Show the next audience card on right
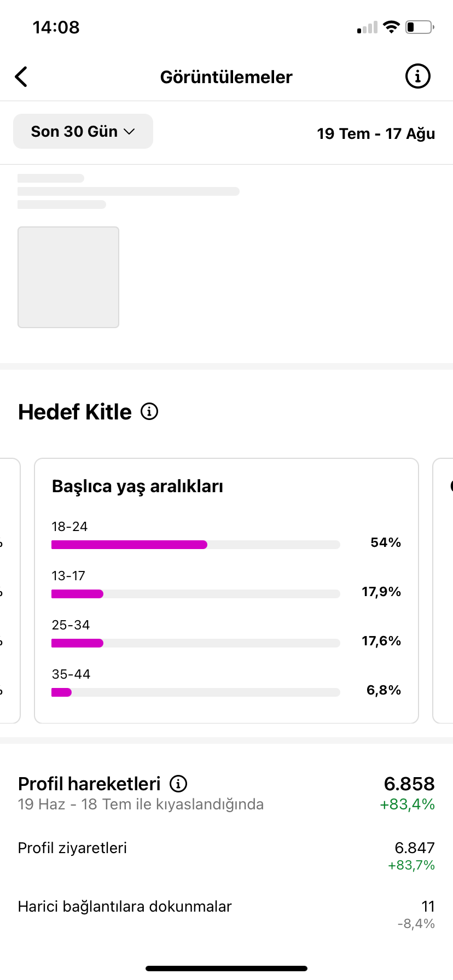 tap(443, 591)
